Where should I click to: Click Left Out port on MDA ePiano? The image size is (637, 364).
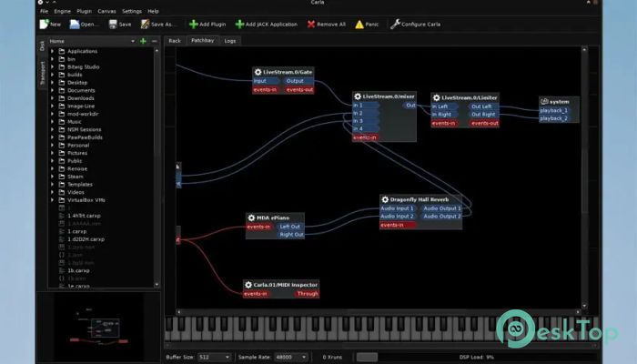click(x=290, y=227)
